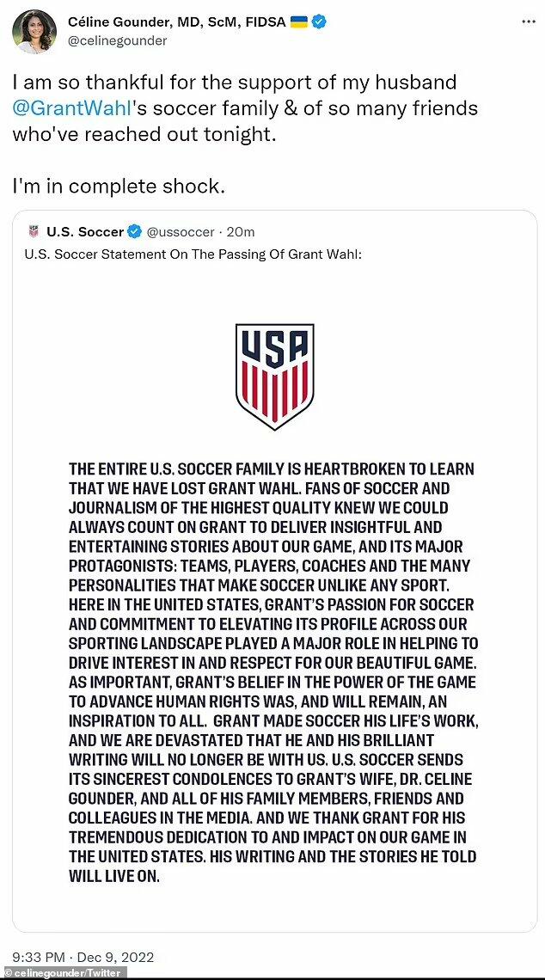Click the celinegounder/Twitter image credit
Image resolution: width=545 pixels, height=980 pixels.
[64, 973]
